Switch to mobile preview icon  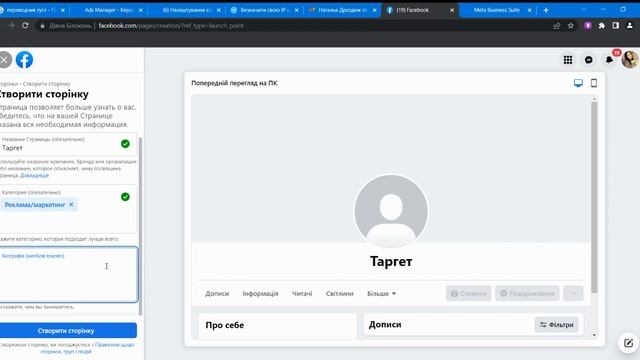coord(594,83)
